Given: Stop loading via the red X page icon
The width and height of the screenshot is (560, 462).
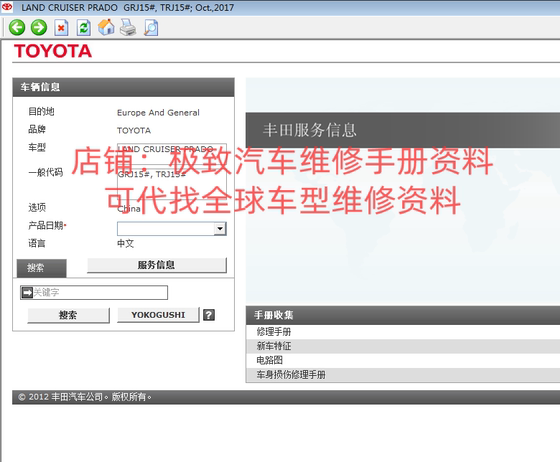Looking at the screenshot, I should pos(61,27).
